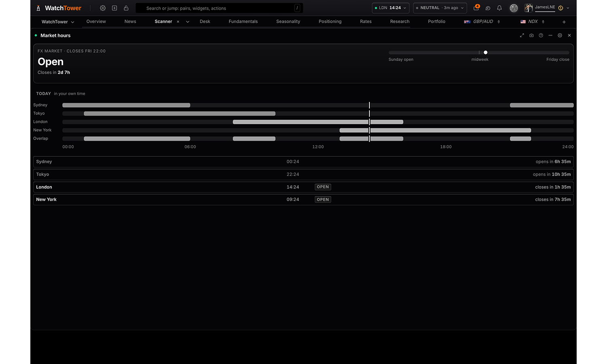Open the chat messages icon
The image size is (607, 364).
pyautogui.click(x=488, y=8)
